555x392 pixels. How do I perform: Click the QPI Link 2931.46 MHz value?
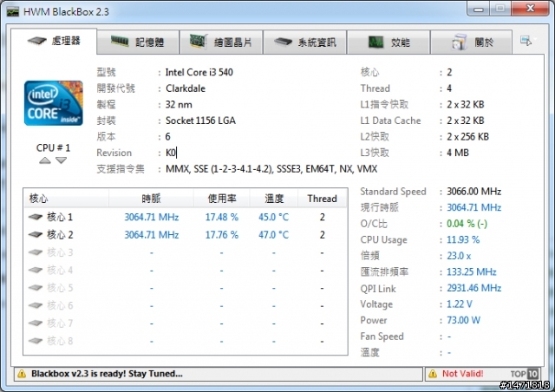[x=474, y=288]
